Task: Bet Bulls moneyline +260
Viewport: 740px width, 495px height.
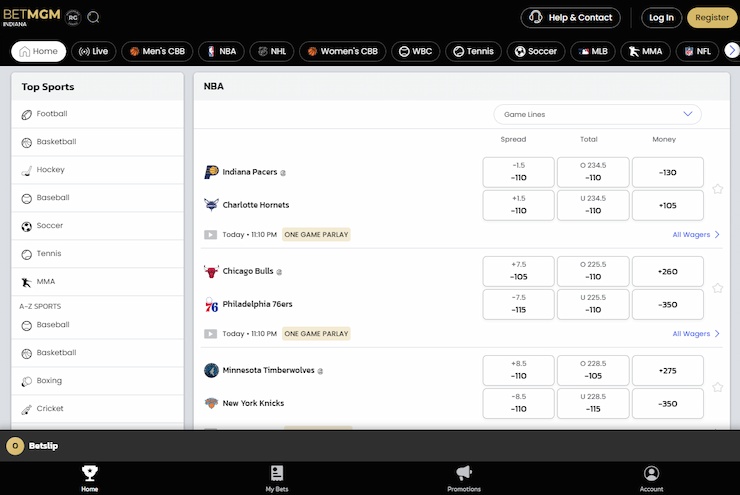Action: point(668,271)
